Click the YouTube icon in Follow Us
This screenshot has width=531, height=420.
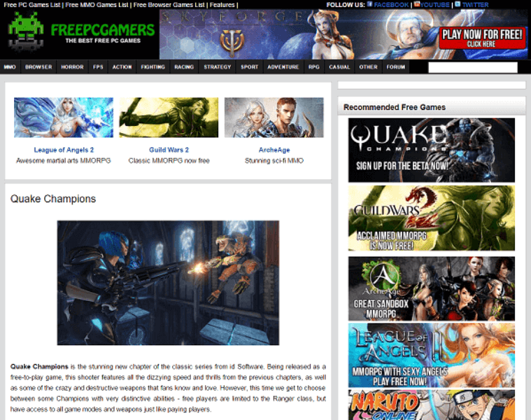[417, 4]
